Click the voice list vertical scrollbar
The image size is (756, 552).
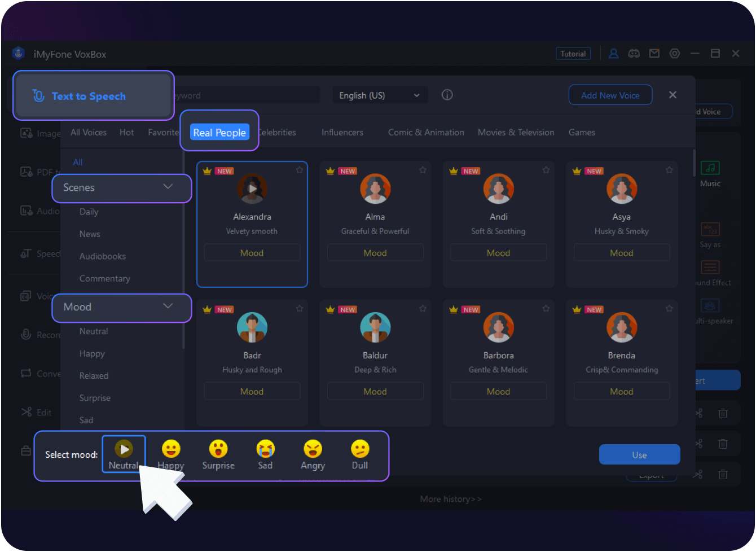[694, 164]
